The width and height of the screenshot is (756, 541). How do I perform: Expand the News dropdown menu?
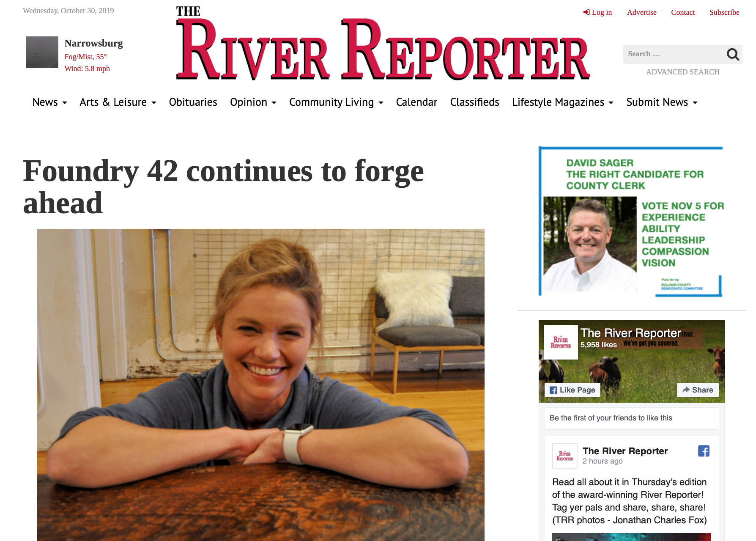[x=49, y=102]
